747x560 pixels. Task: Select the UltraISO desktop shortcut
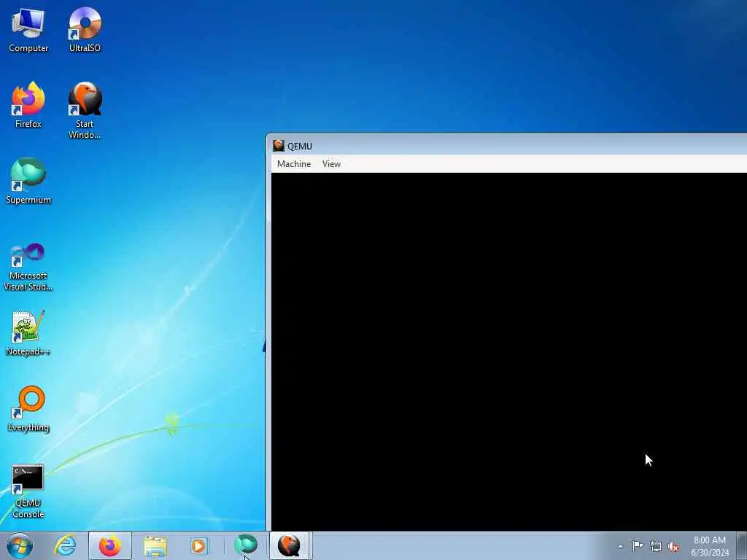pyautogui.click(x=85, y=29)
